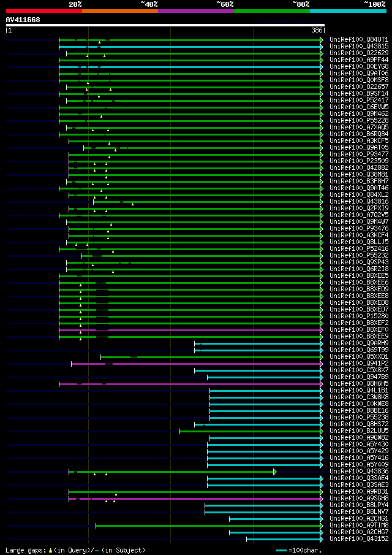Select label UniRef100_P55238
The height and width of the screenshot is (555, 392).
[x=359, y=418]
